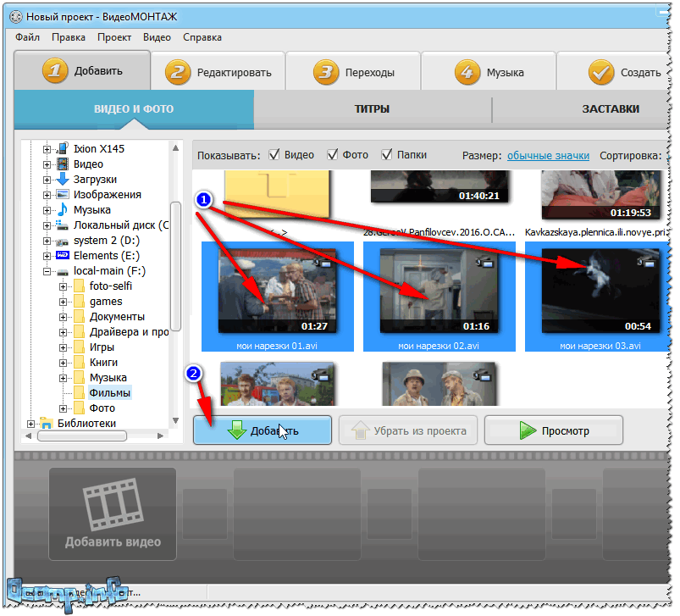The height and width of the screenshot is (616, 680).
Task: Toggle the Видео show checkbox
Action: click(x=274, y=154)
